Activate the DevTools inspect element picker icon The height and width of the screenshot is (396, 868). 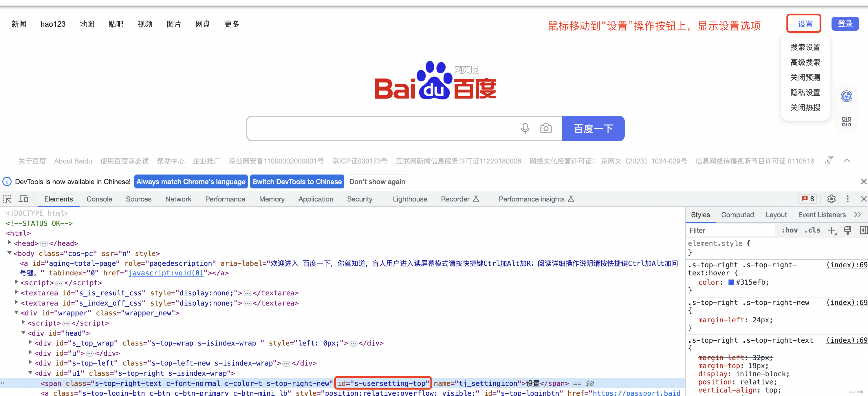click(7, 199)
